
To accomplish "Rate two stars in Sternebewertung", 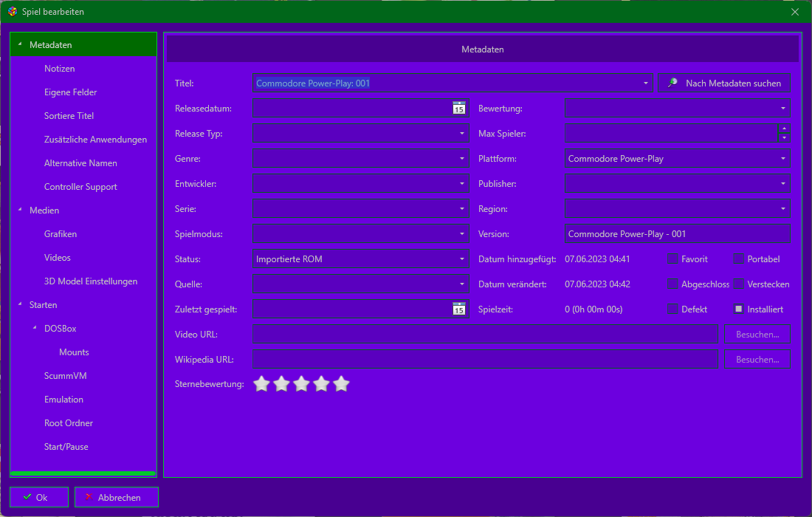I will (x=281, y=384).
